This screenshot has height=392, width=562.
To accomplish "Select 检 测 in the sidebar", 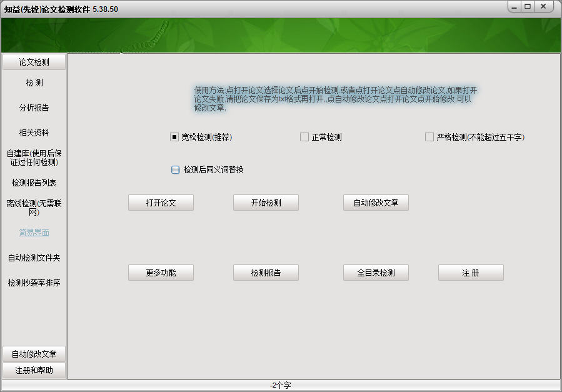I will click(34, 83).
